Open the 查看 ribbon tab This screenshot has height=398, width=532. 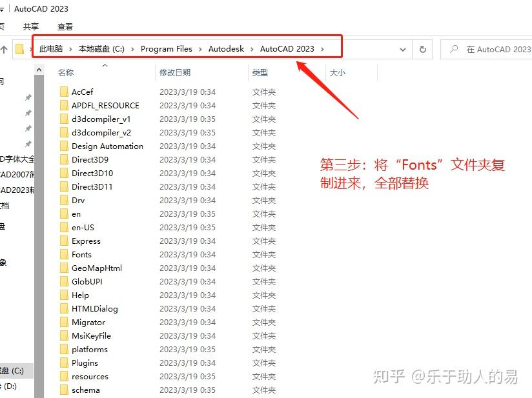[x=65, y=27]
